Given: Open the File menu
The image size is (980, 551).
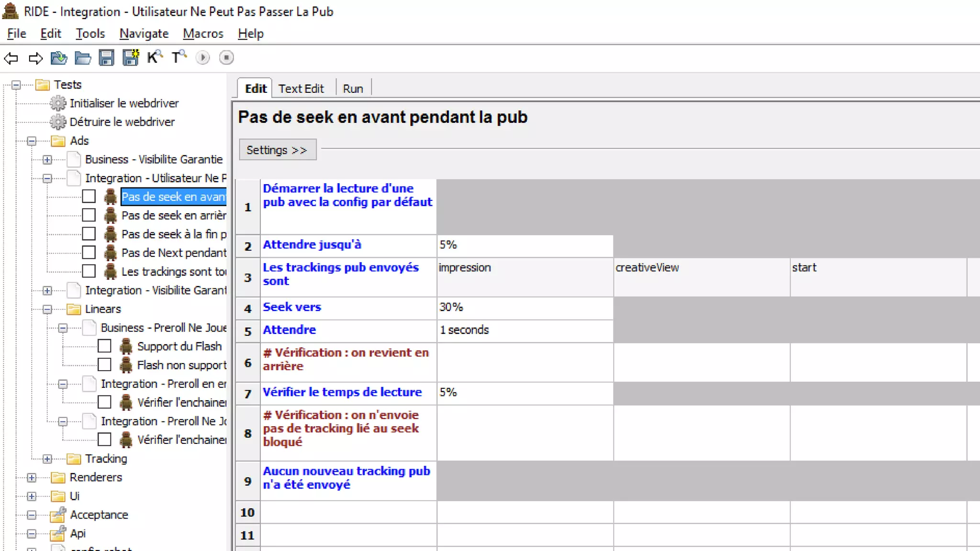Looking at the screenshot, I should (x=17, y=33).
